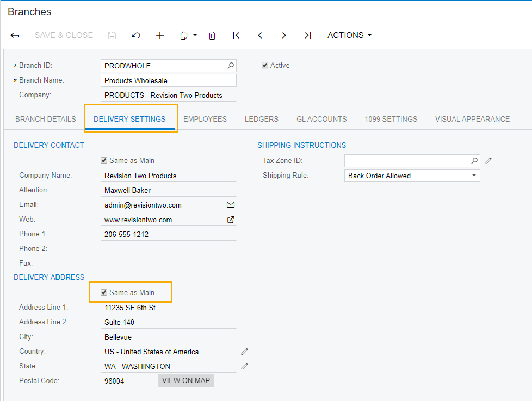Go to first record icon
The width and height of the screenshot is (532, 401).
[x=236, y=35]
